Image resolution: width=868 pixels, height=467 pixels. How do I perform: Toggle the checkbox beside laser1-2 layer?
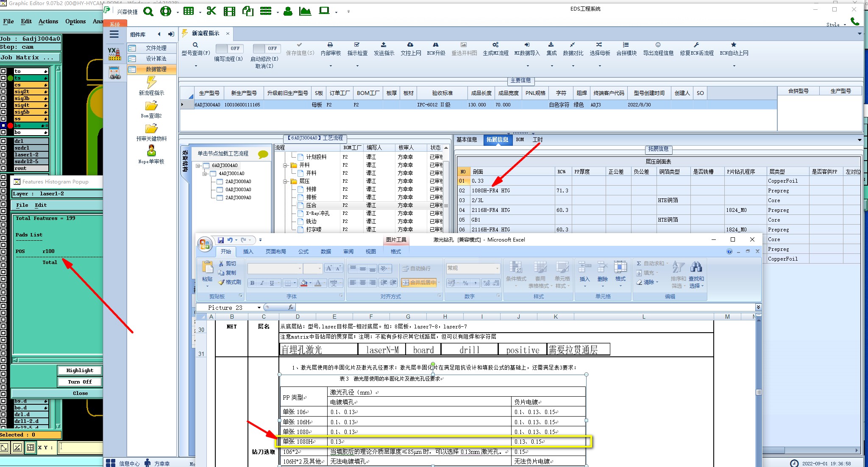pyautogui.click(x=3, y=155)
